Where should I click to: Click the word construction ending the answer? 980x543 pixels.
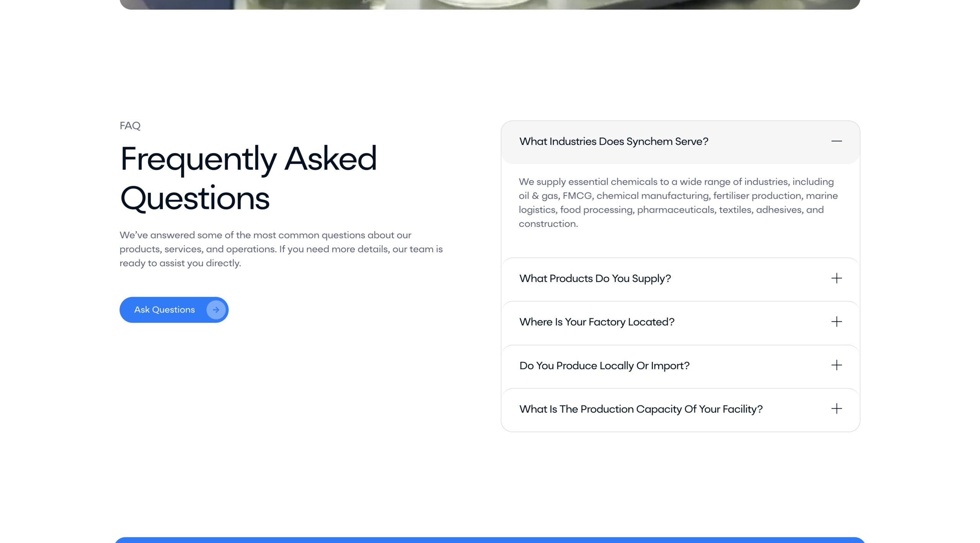point(548,224)
